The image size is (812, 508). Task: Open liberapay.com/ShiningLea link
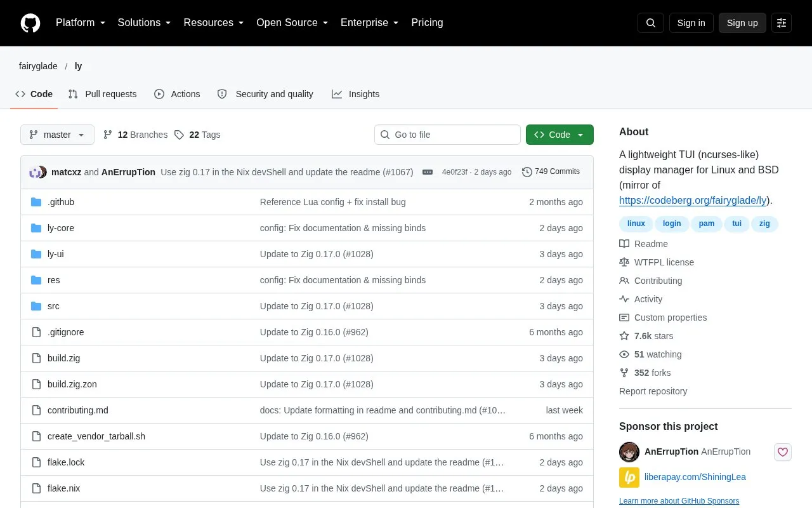[x=695, y=477]
